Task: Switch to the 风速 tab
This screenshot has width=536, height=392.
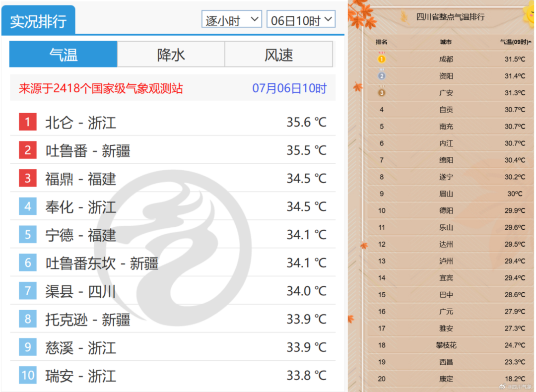Action: click(x=278, y=55)
